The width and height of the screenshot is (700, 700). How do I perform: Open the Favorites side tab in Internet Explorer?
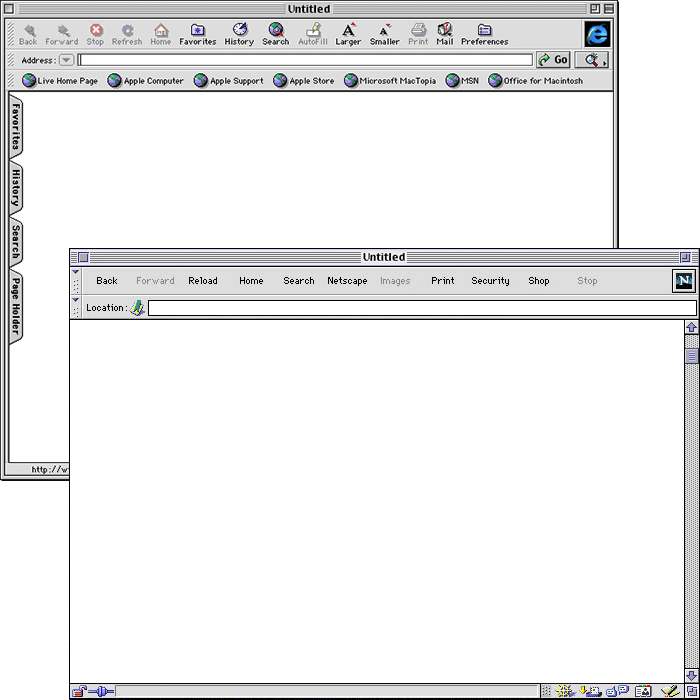point(16,126)
